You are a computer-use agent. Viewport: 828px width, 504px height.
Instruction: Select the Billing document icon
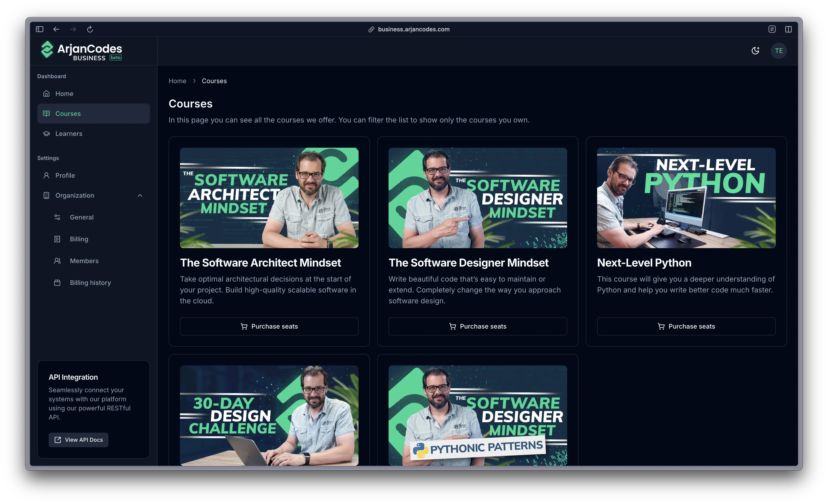[57, 239]
